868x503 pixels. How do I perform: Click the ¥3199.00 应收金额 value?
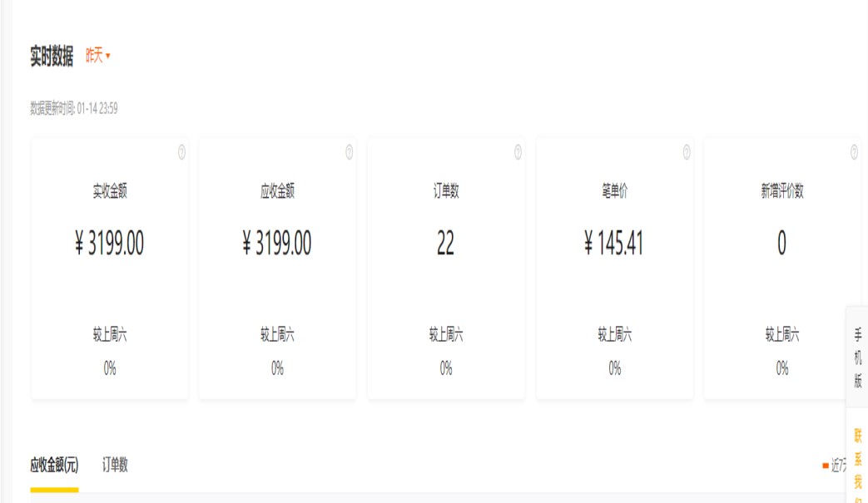coord(277,244)
